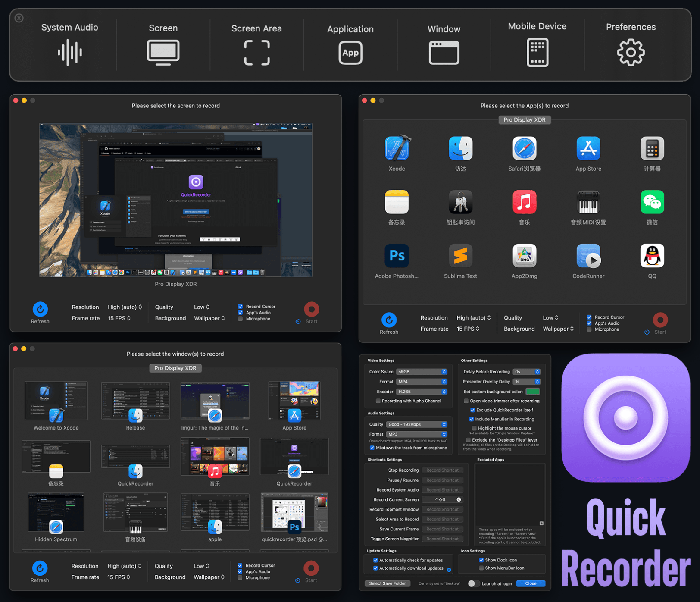Choose the QQ penguin app icon
700x602 pixels.
(x=652, y=256)
